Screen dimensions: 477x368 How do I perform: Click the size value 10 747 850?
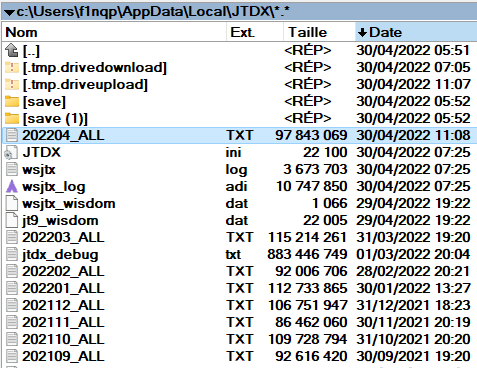point(312,186)
